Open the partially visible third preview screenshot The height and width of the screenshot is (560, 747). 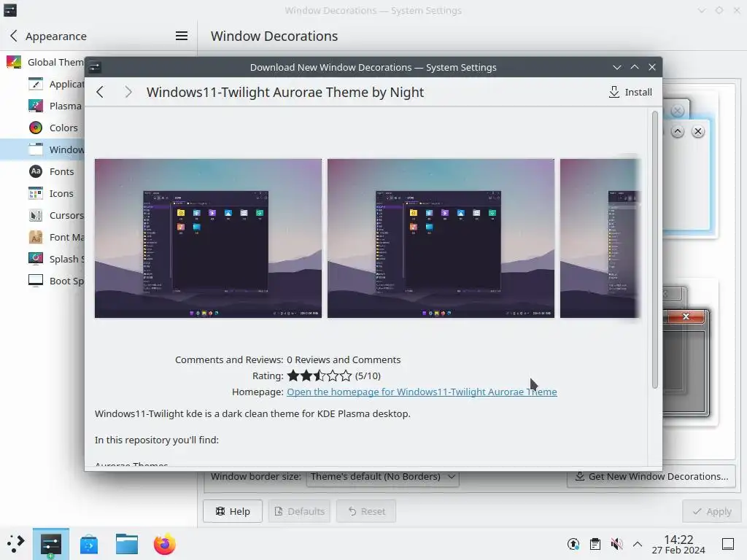pos(600,238)
